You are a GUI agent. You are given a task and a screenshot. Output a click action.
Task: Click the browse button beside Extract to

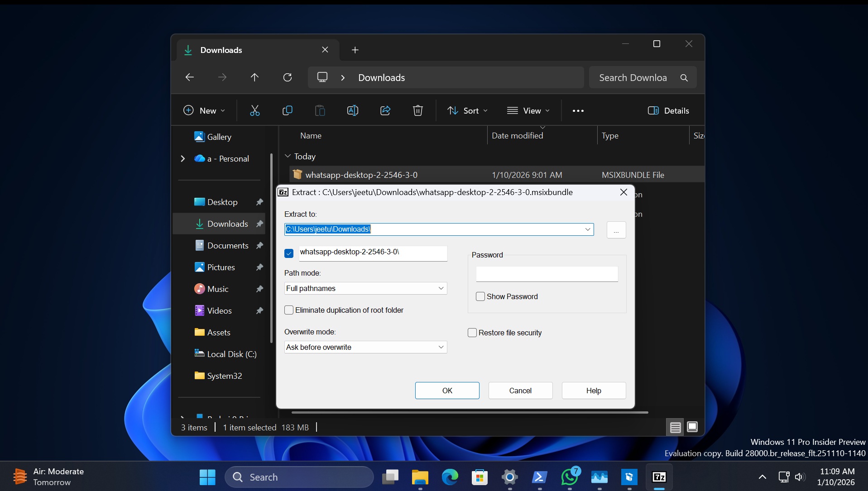[x=616, y=230]
